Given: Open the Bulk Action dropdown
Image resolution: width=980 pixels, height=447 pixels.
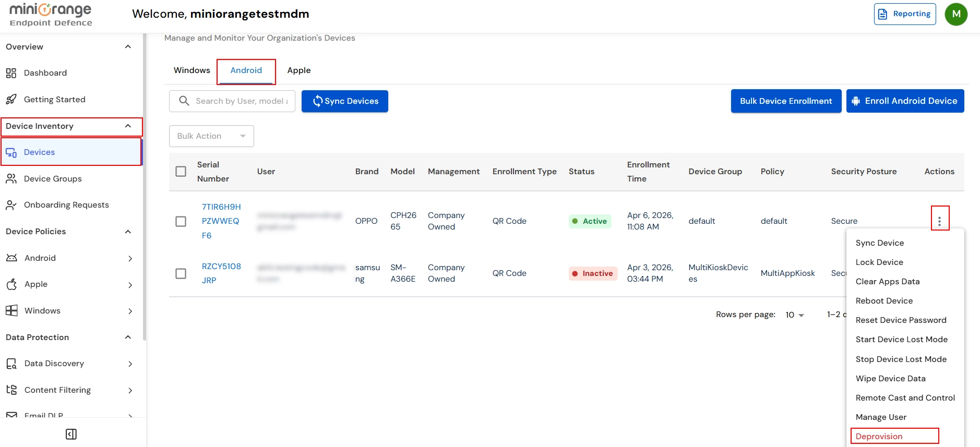Looking at the screenshot, I should pos(211,136).
